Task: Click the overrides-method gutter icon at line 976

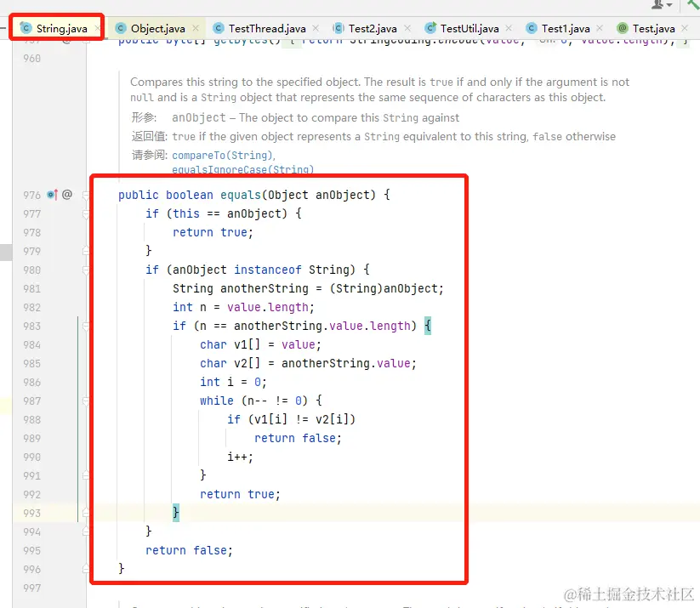Action: tap(52, 195)
